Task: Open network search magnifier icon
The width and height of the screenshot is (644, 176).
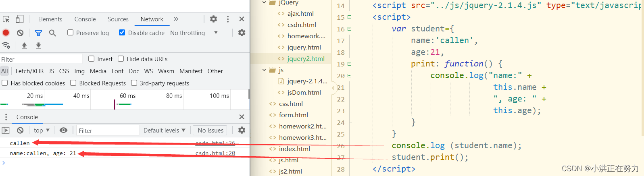Action: [x=52, y=33]
